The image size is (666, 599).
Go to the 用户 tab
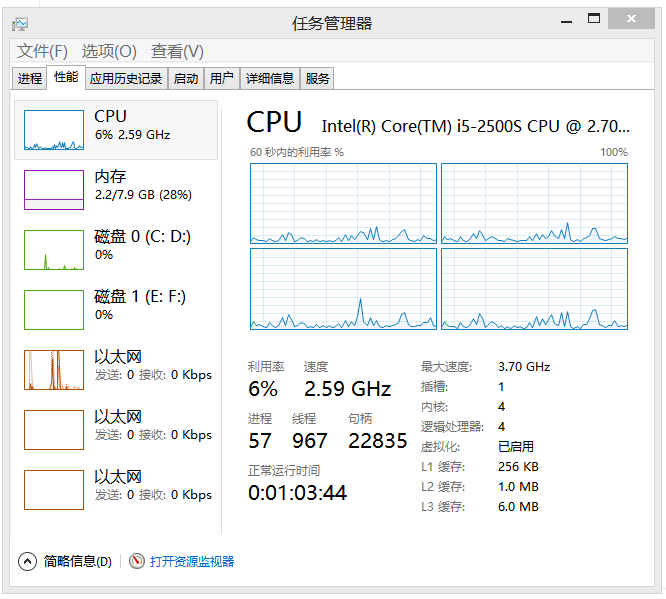point(222,79)
